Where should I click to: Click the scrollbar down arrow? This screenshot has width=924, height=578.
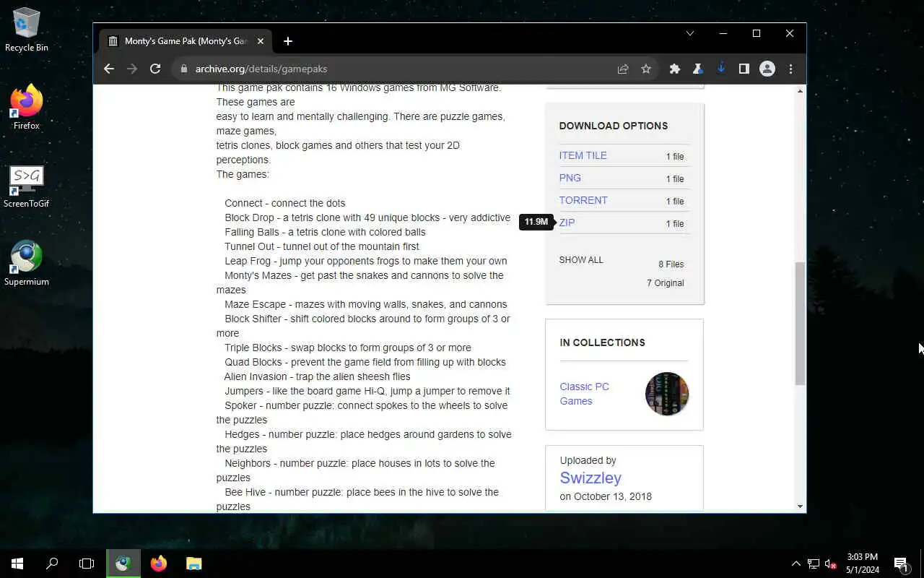[800, 506]
